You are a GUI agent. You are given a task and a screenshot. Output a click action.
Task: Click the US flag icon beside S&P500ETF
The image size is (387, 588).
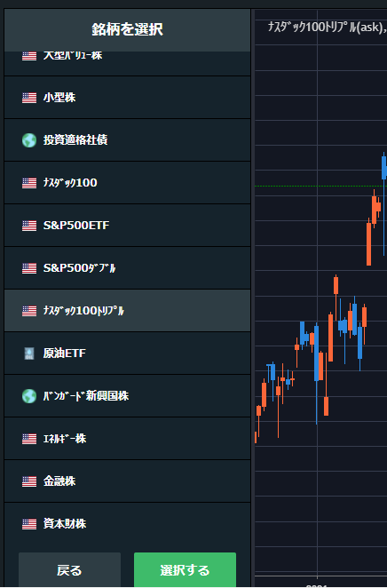click(29, 226)
